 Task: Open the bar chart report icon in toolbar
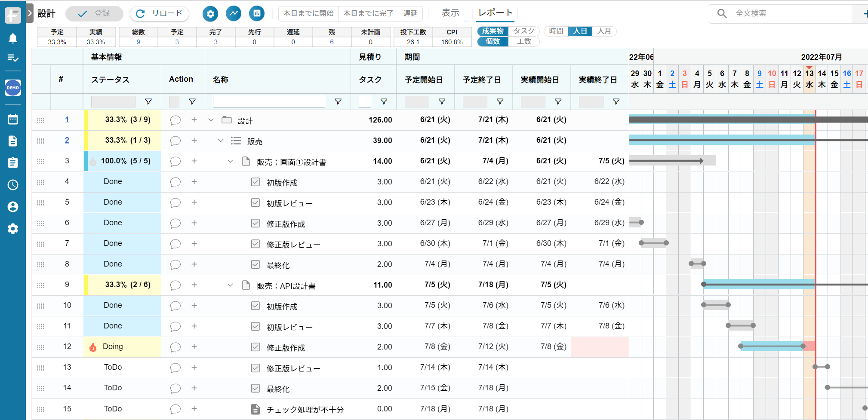click(x=257, y=13)
